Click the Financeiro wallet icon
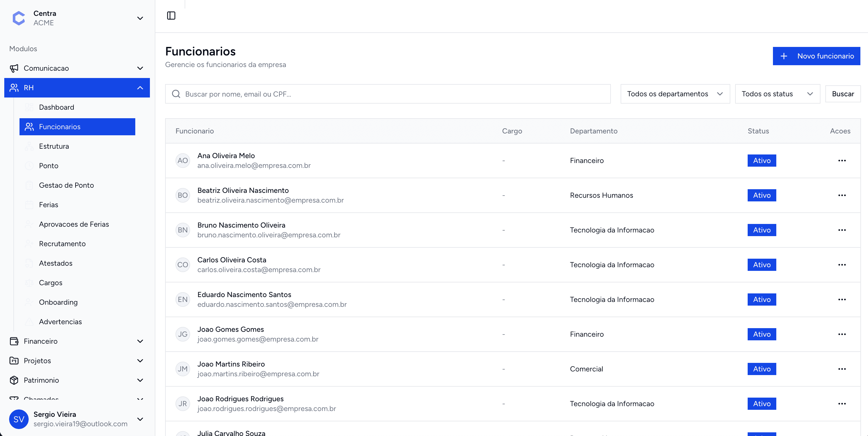The width and height of the screenshot is (868, 436). click(x=14, y=341)
